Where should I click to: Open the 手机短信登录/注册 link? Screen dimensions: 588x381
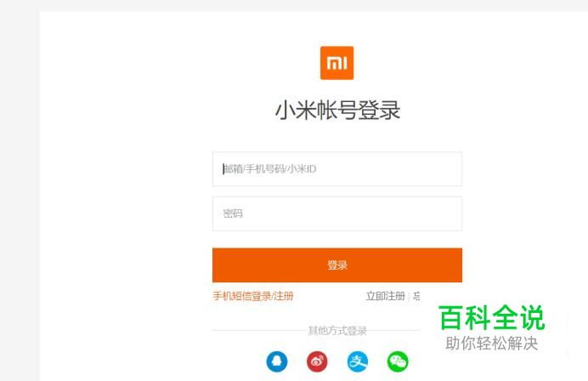click(252, 296)
